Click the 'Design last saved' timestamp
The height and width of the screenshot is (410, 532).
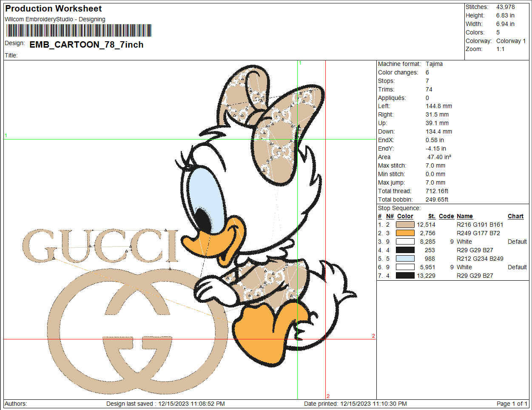(x=165, y=404)
